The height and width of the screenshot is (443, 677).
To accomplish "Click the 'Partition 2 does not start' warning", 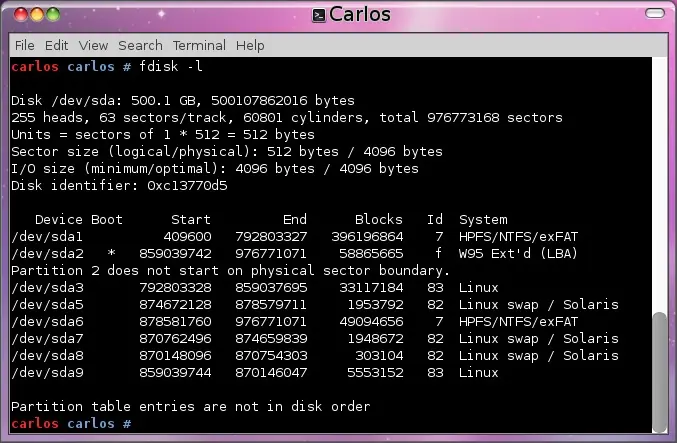I will 231,270.
